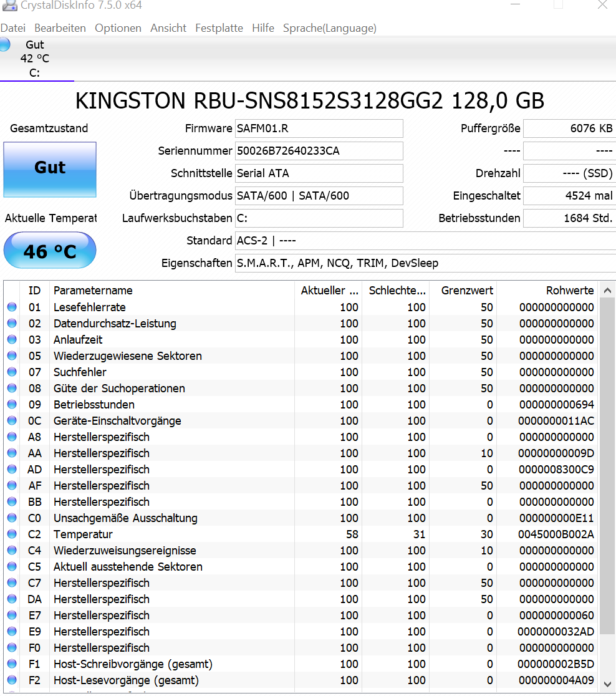The height and width of the screenshot is (696, 616).
Task: Click status dot for ID A8 row
Action: 12,437
